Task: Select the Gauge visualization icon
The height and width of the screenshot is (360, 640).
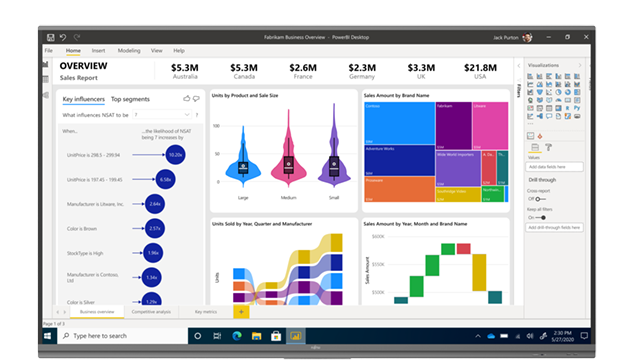Action: [558, 100]
